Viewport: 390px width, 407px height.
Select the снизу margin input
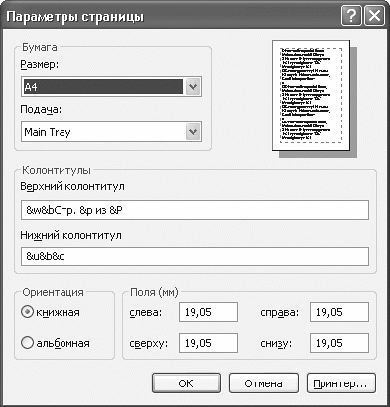coord(339,343)
